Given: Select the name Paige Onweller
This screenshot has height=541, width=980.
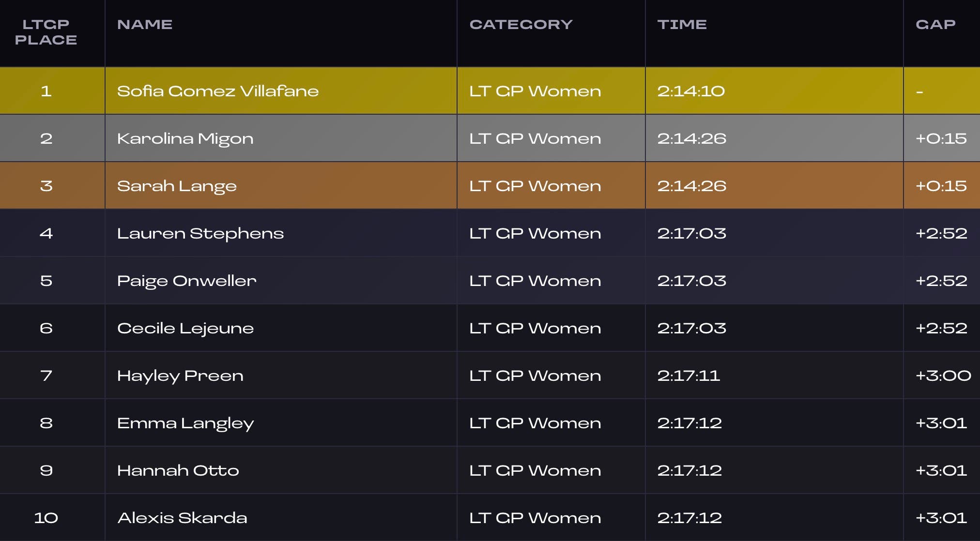Looking at the screenshot, I should tap(187, 281).
